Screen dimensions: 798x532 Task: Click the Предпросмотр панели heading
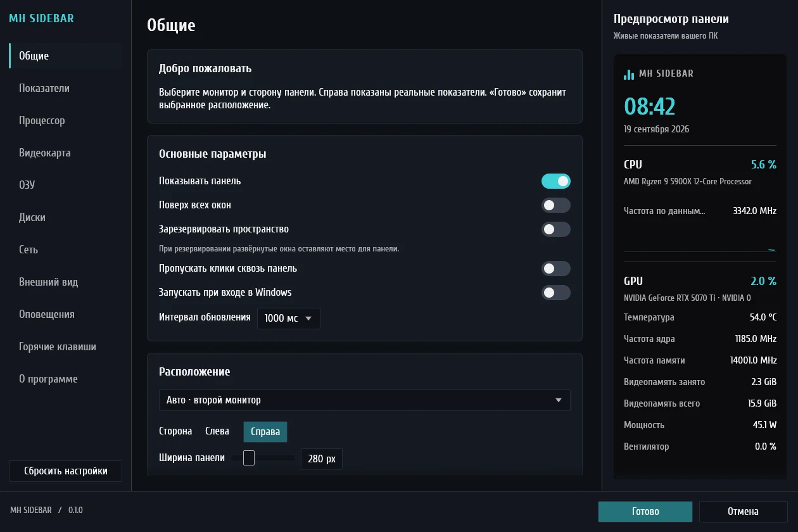[671, 19]
